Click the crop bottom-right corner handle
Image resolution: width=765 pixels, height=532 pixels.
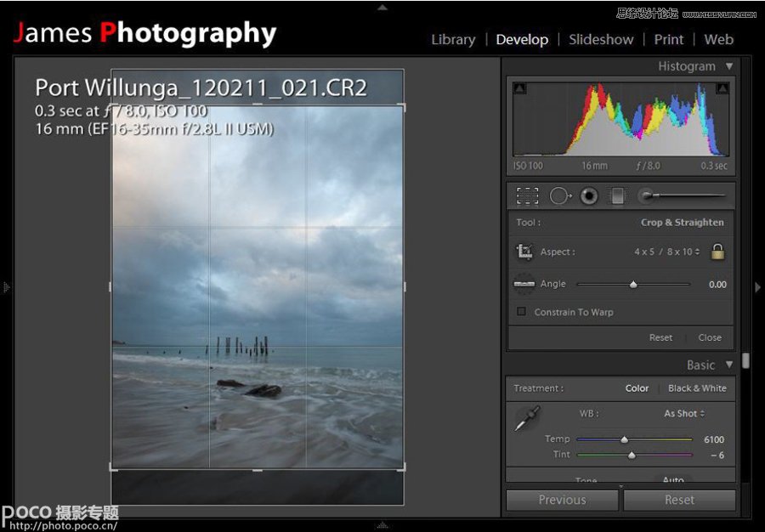pos(403,468)
